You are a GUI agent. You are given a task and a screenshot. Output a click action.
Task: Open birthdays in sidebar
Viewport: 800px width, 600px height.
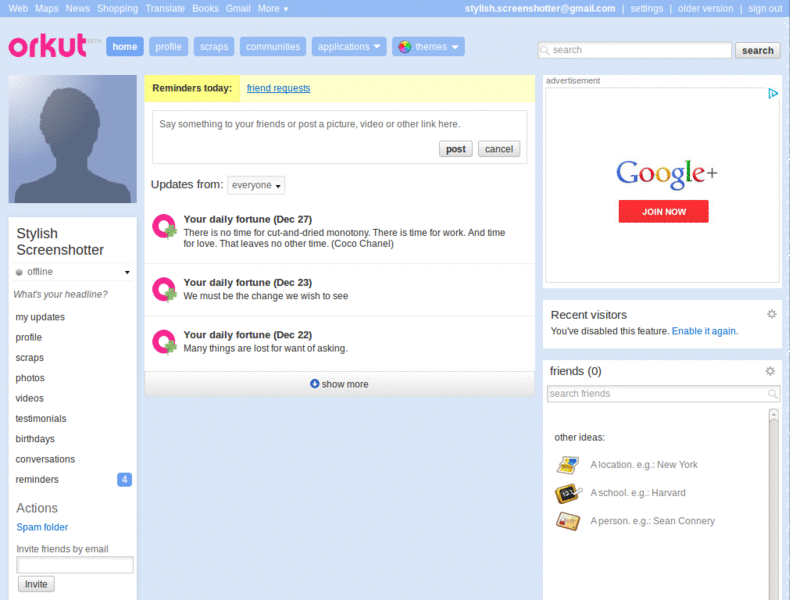tap(35, 439)
